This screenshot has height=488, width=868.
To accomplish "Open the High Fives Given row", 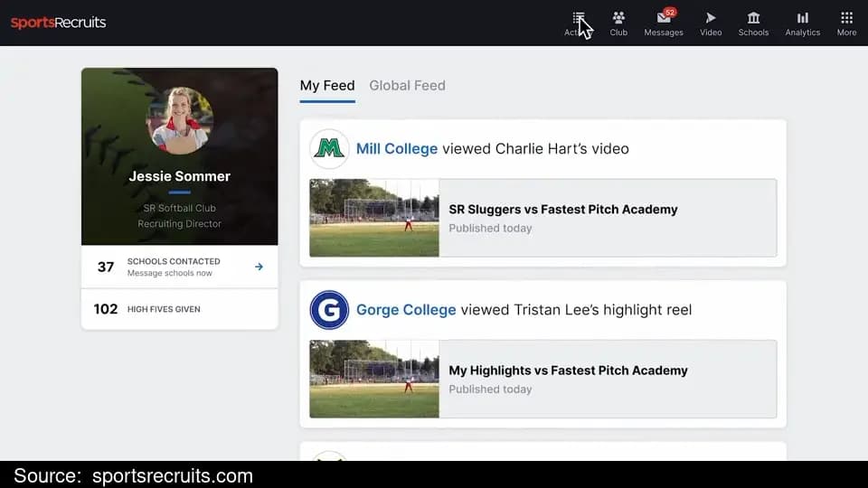I will pyautogui.click(x=179, y=309).
